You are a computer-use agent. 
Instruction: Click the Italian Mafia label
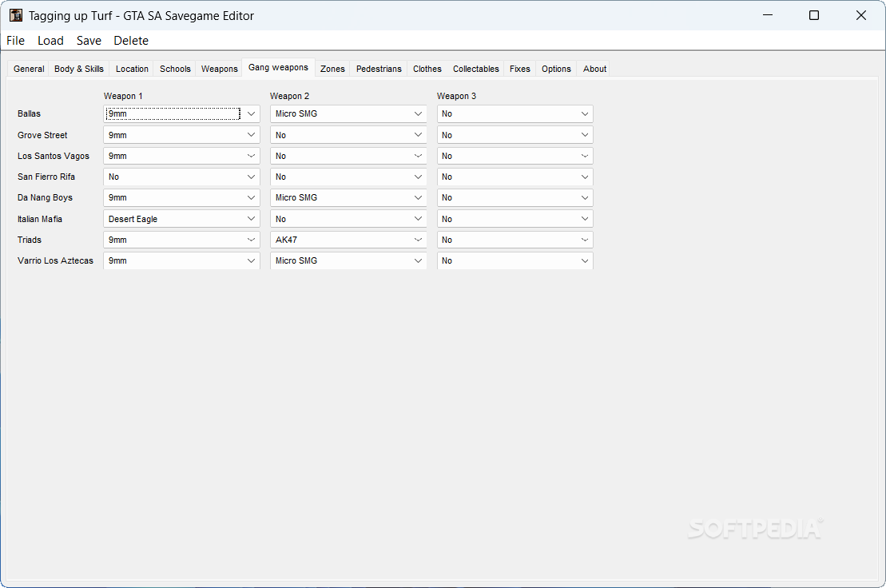40,219
